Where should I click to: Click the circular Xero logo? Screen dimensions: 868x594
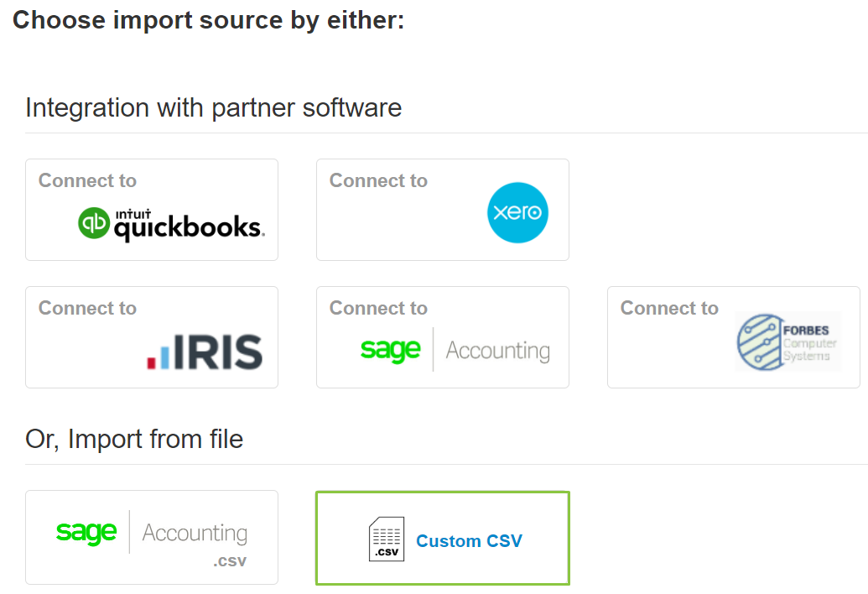[517, 212]
